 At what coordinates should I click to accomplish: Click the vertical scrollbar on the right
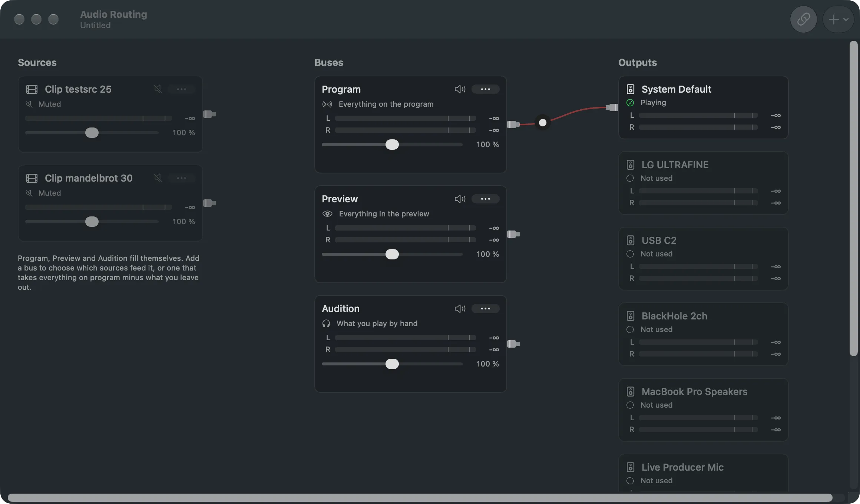pyautogui.click(x=854, y=199)
